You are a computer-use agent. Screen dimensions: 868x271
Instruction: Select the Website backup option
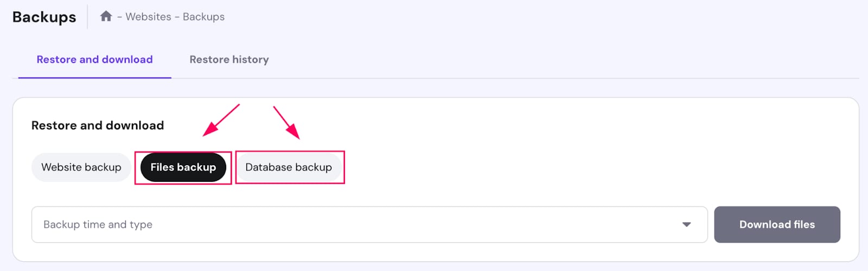tap(81, 167)
